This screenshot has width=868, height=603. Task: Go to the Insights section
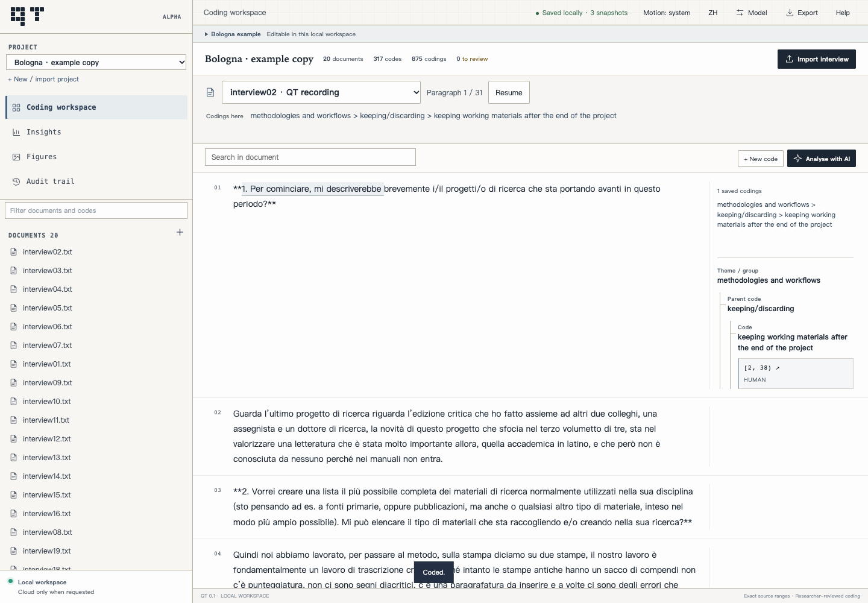(96, 132)
